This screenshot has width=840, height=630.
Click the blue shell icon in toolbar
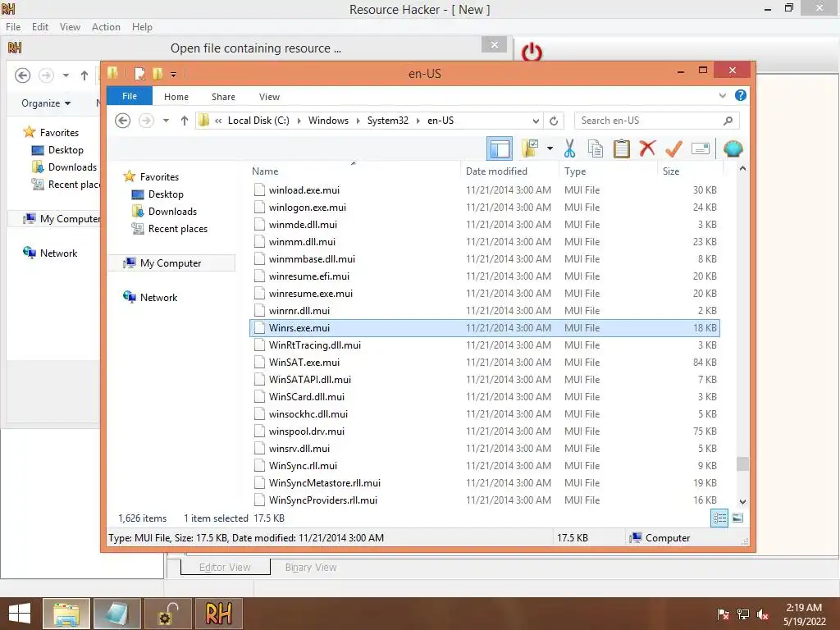tap(733, 148)
